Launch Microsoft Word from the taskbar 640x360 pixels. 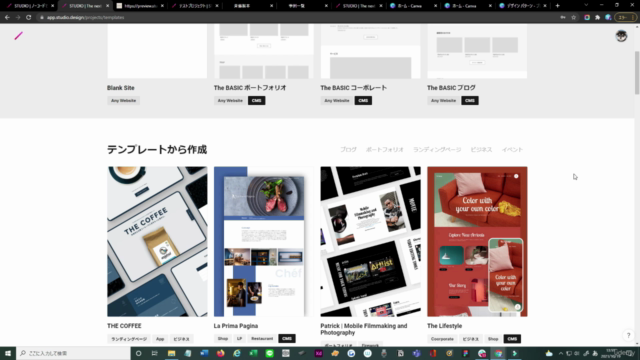click(204, 353)
